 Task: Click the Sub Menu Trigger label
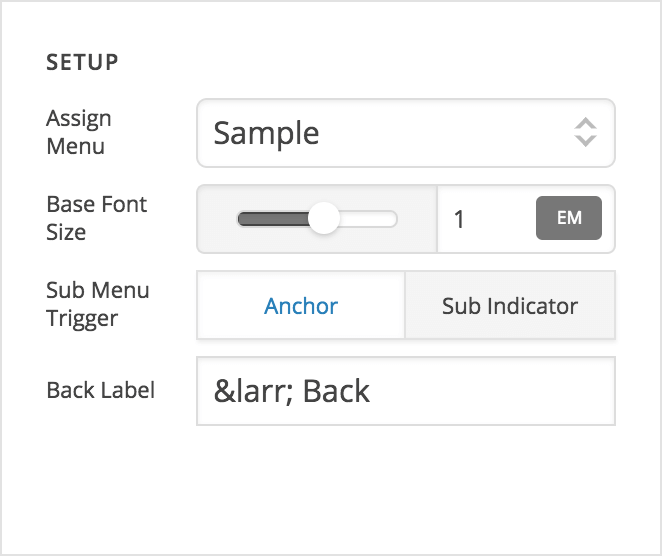[x=97, y=304]
